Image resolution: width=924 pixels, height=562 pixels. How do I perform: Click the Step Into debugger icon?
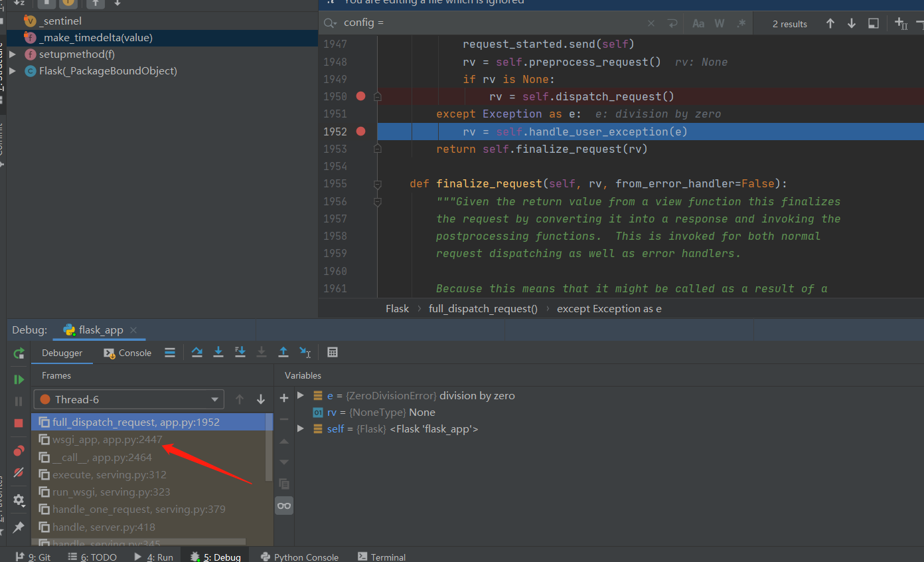coord(218,353)
